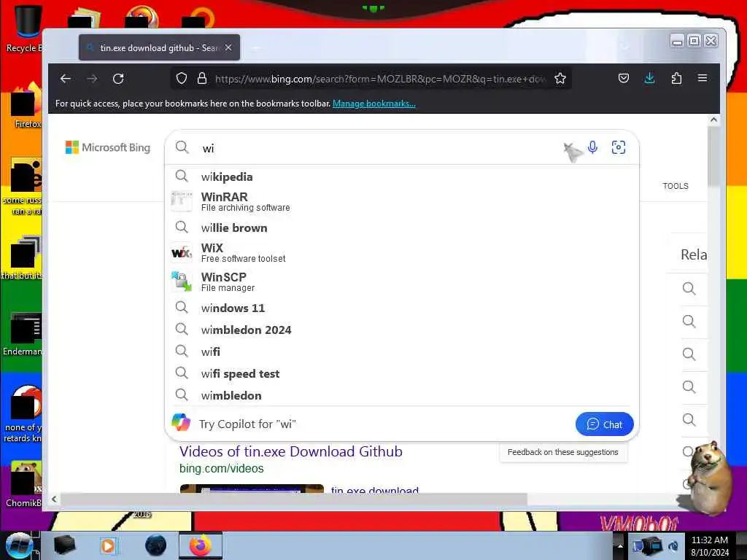Open the media player taskbar icon
Screen dimensions: 747x560
(x=109, y=545)
